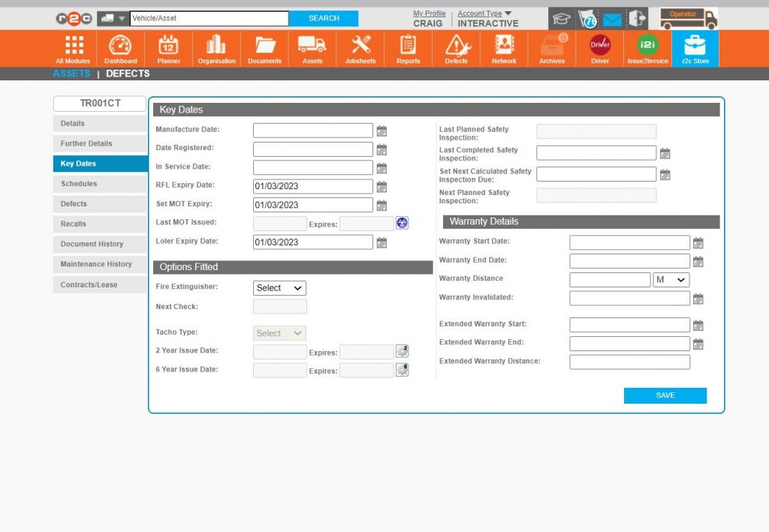Open the Fire Extinguisher dropdown
Viewport: 769px width, 532px height.
click(x=279, y=287)
